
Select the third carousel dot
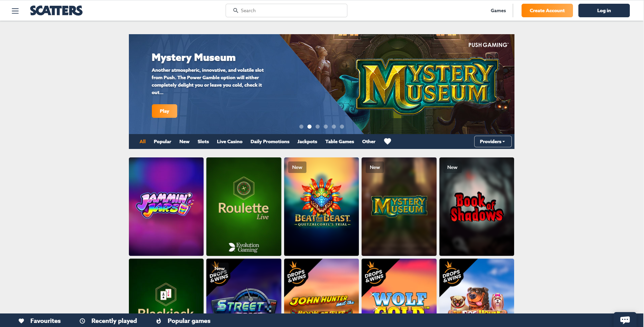click(318, 127)
